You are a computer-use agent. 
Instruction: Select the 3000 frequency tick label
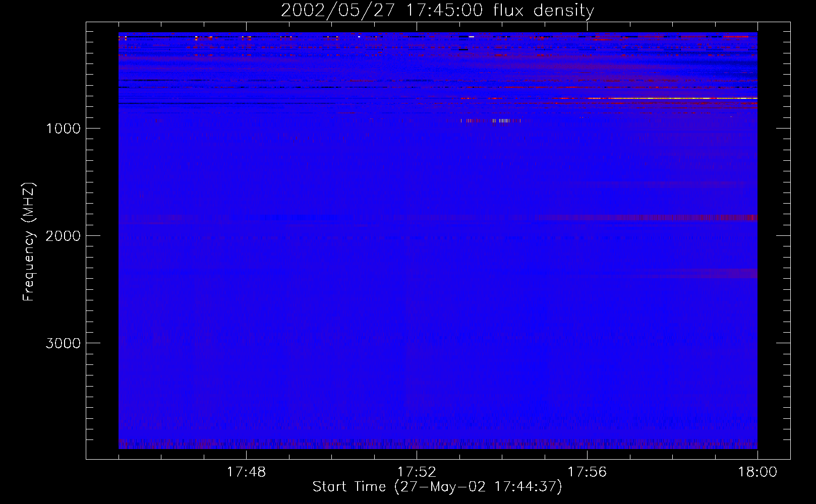[x=63, y=343]
